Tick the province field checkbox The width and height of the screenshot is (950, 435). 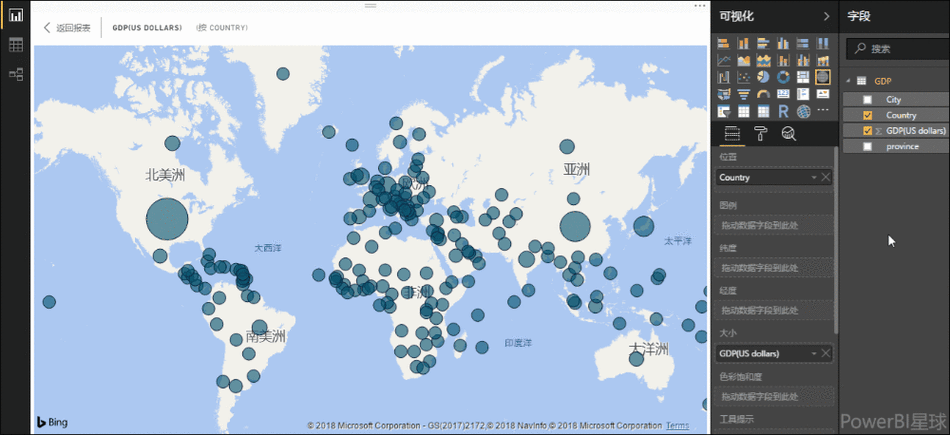tap(868, 147)
